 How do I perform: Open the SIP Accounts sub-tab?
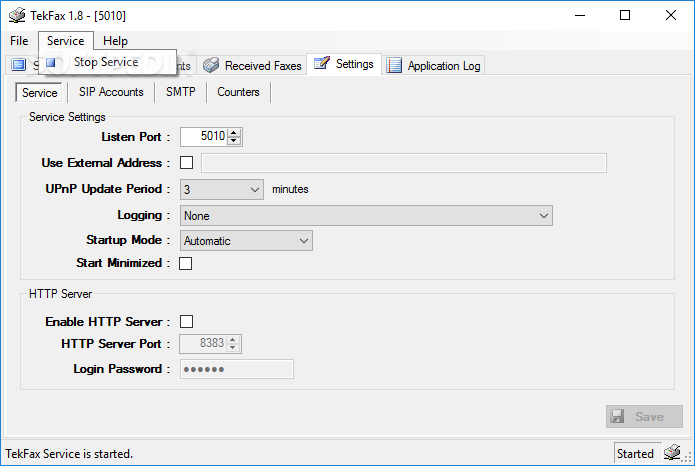click(111, 92)
